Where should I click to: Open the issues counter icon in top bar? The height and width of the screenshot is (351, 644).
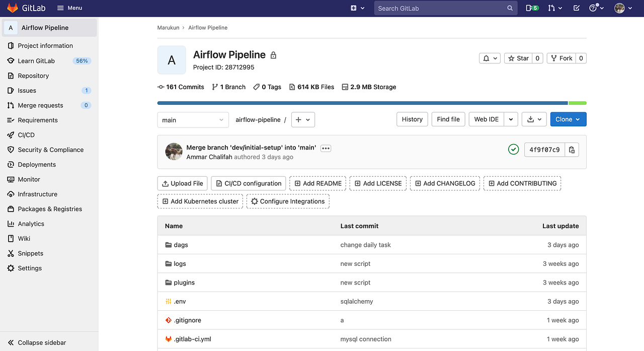(x=532, y=8)
